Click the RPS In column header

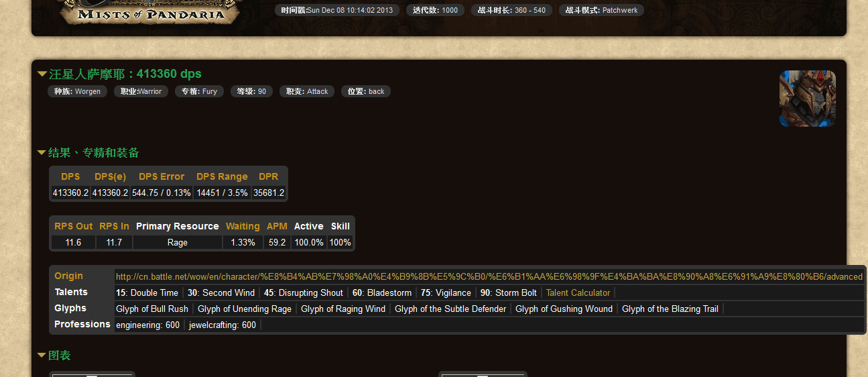click(x=114, y=226)
